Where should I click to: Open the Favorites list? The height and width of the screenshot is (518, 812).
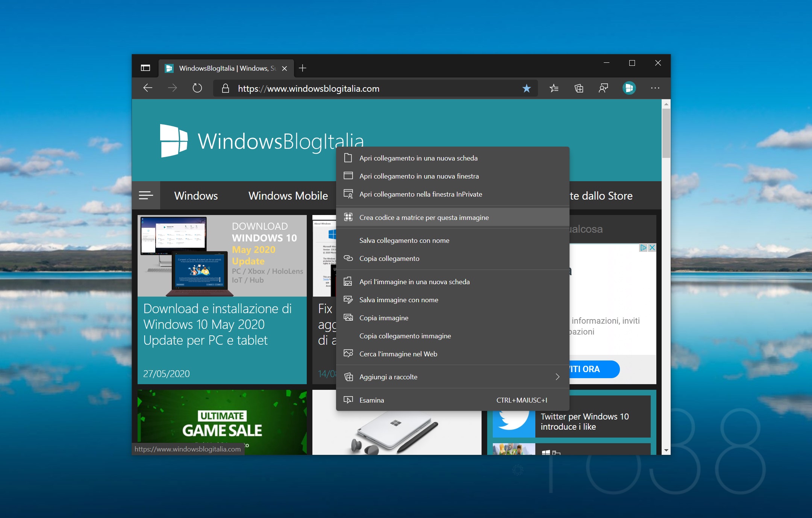pyautogui.click(x=554, y=88)
